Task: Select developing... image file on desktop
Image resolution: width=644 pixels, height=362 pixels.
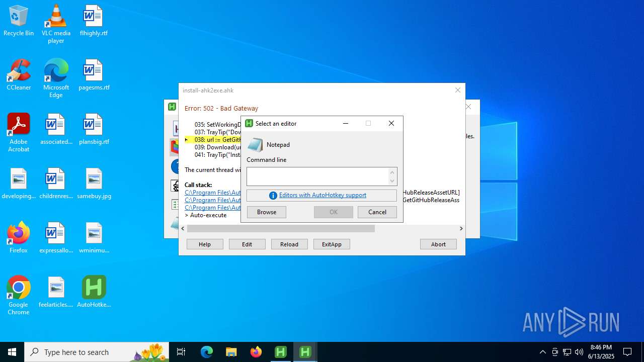Action: [19, 184]
